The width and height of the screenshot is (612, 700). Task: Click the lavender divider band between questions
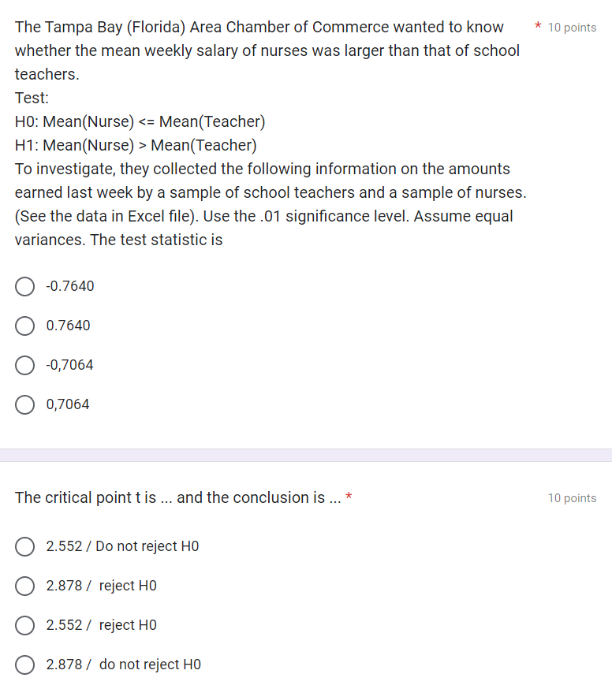click(x=306, y=456)
